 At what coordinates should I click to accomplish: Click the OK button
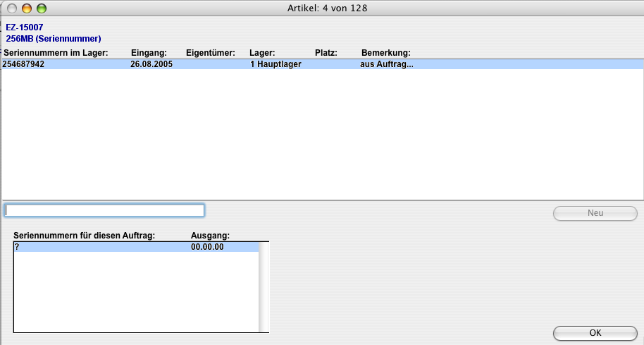(595, 333)
